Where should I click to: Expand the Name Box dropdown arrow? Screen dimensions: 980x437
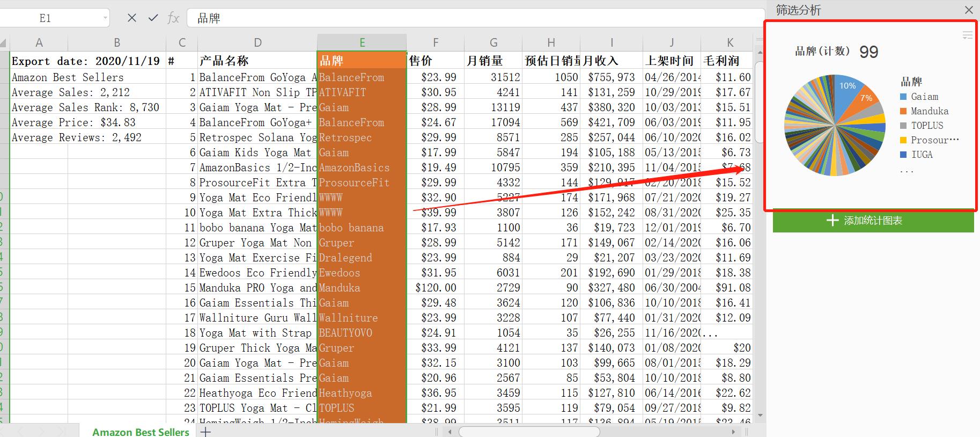point(105,18)
